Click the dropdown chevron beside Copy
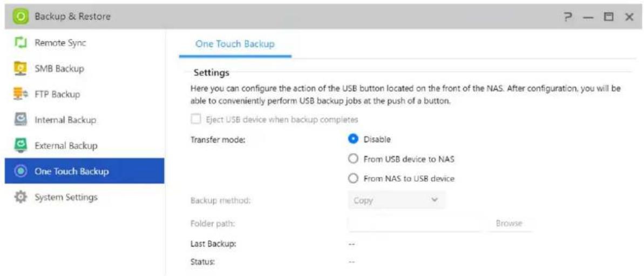 point(435,200)
